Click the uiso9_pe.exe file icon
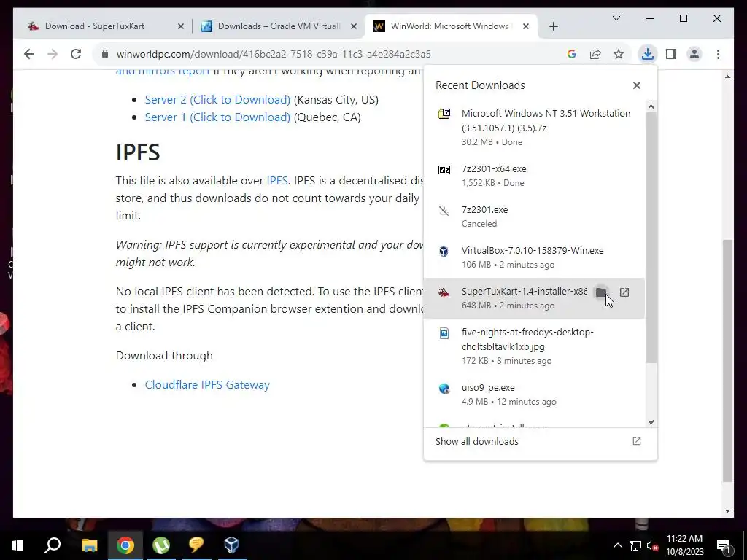747x560 pixels. [444, 388]
